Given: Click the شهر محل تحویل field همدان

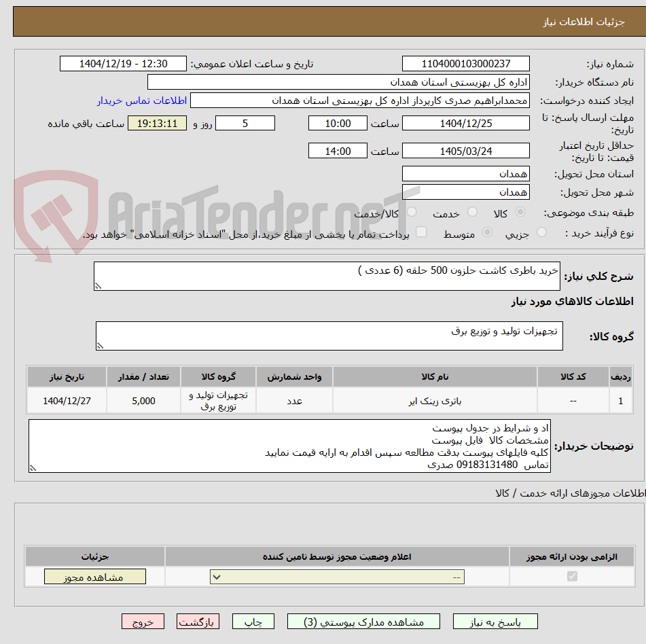Looking at the screenshot, I should (x=465, y=192).
